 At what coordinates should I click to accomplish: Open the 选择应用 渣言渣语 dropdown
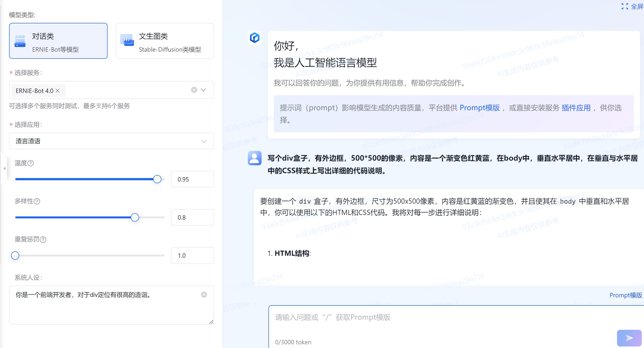[112, 141]
